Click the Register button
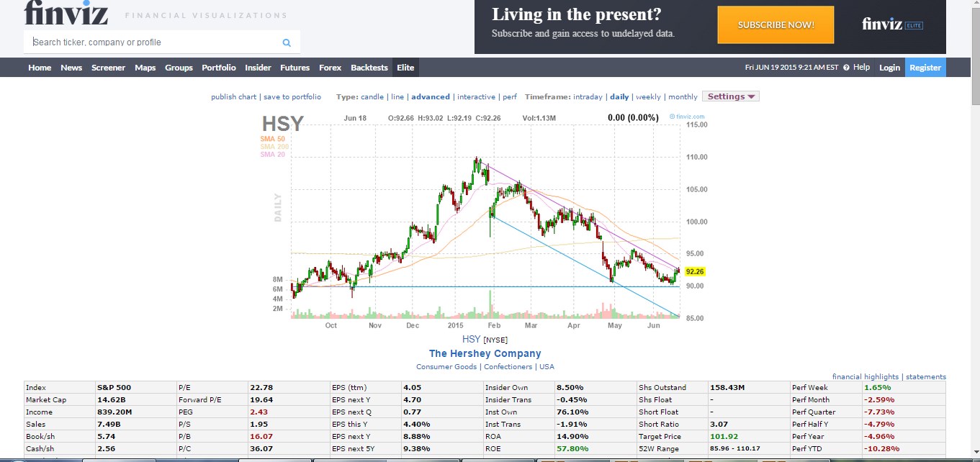 click(x=925, y=67)
